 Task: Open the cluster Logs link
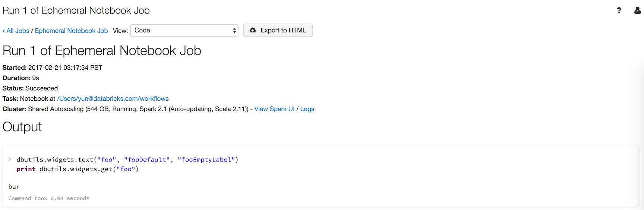point(307,109)
